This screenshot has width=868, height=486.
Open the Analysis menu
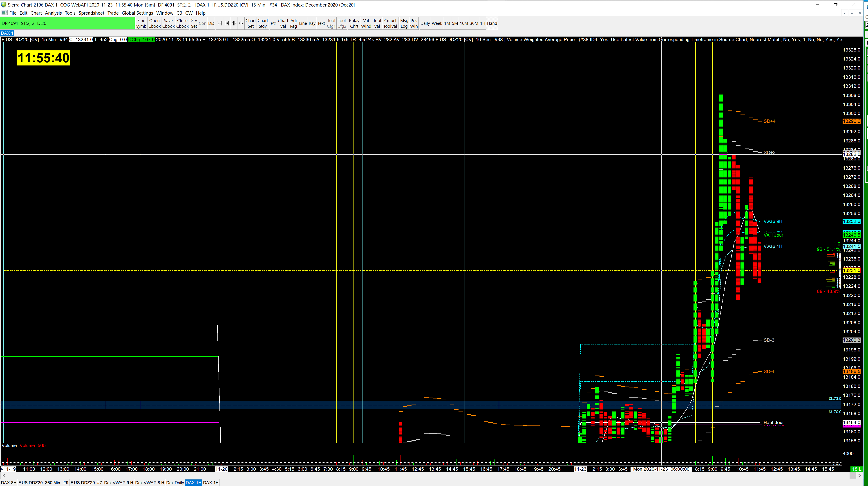pyautogui.click(x=53, y=13)
